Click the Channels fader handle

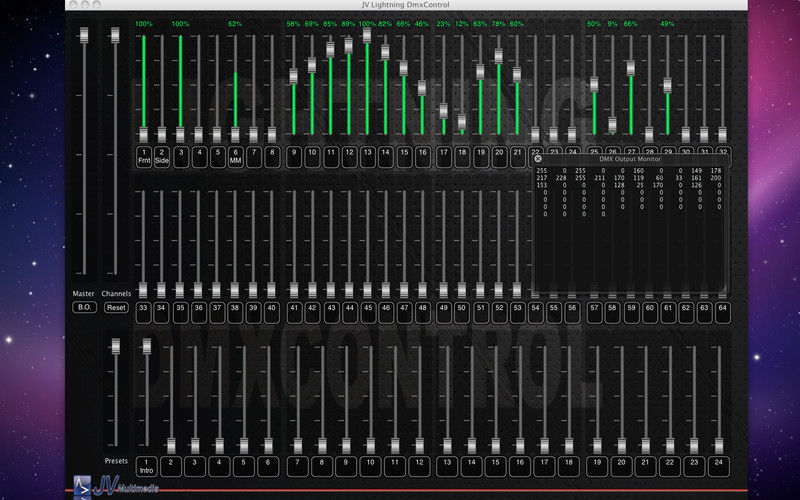[x=115, y=35]
